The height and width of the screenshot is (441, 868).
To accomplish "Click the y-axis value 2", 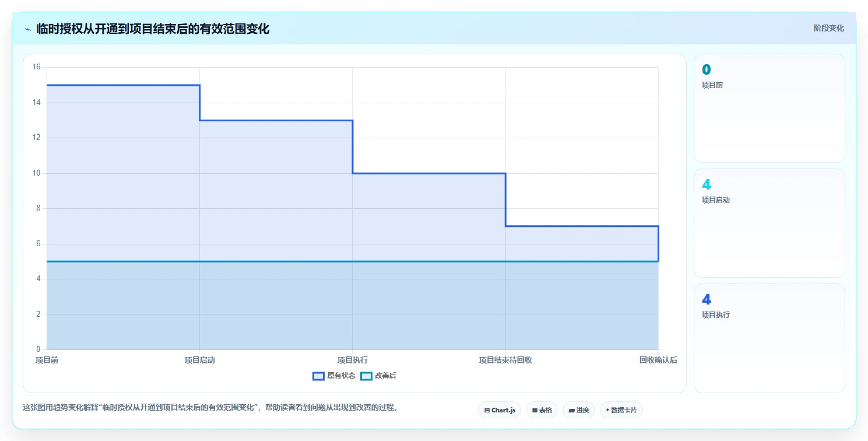I will [x=38, y=314].
